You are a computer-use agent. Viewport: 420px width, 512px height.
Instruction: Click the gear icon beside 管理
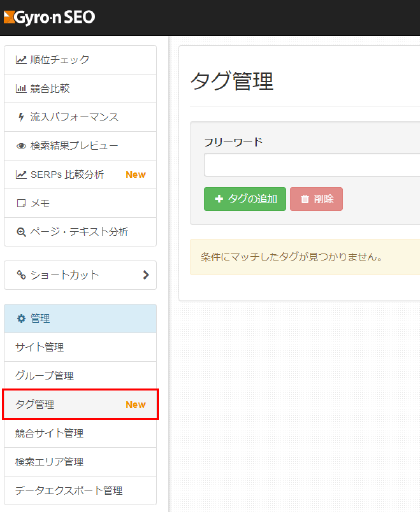point(21,318)
